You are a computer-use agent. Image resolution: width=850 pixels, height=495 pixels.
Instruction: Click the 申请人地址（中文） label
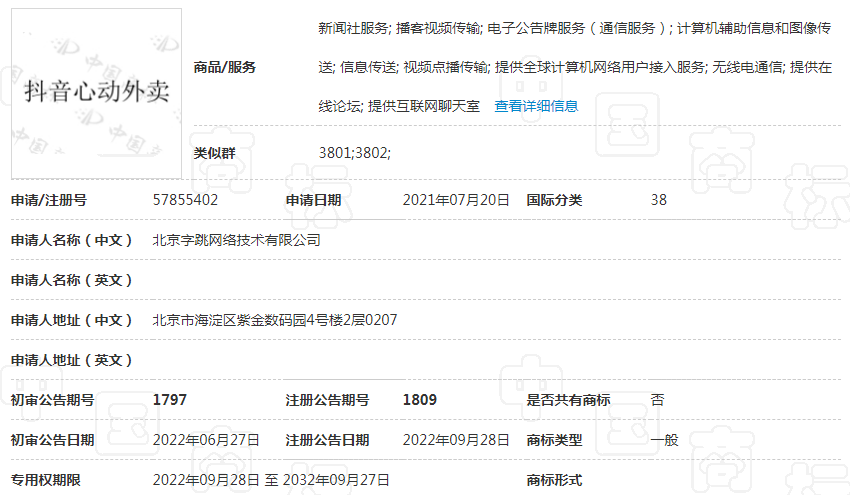72,320
